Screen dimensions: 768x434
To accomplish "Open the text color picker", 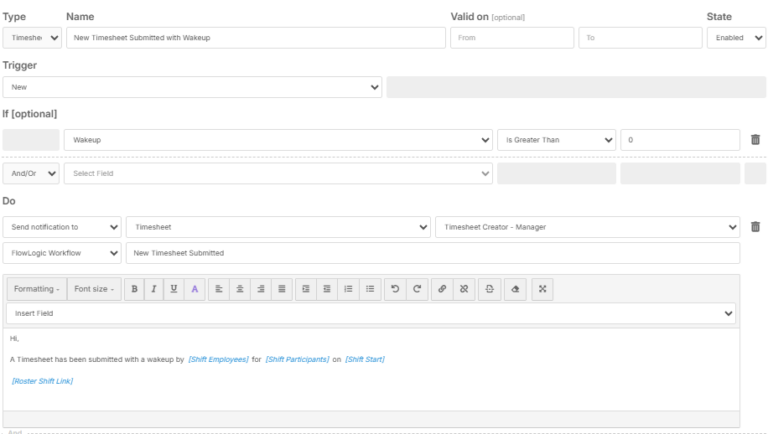I will point(195,289).
